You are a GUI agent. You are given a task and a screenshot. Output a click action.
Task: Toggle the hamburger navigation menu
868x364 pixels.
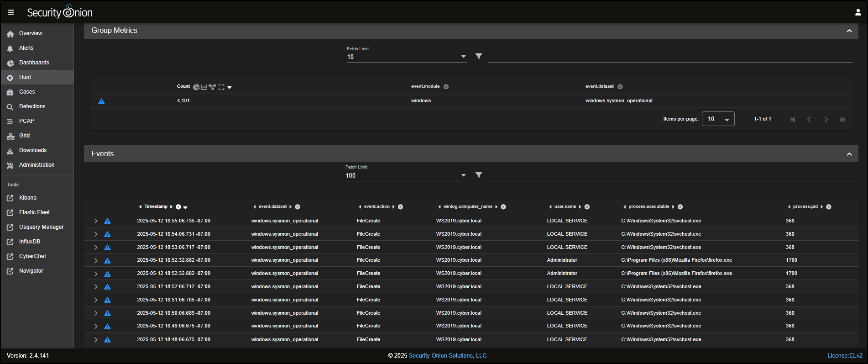pyautogui.click(x=11, y=12)
